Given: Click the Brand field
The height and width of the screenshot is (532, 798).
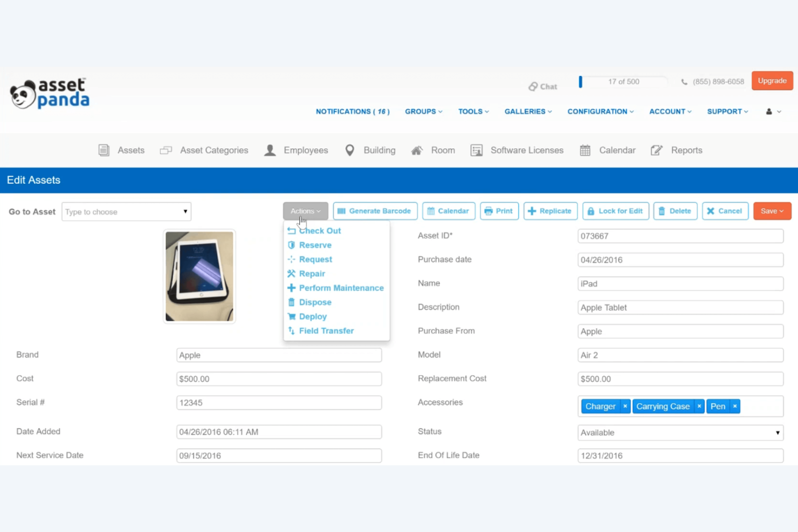Looking at the screenshot, I should point(279,355).
